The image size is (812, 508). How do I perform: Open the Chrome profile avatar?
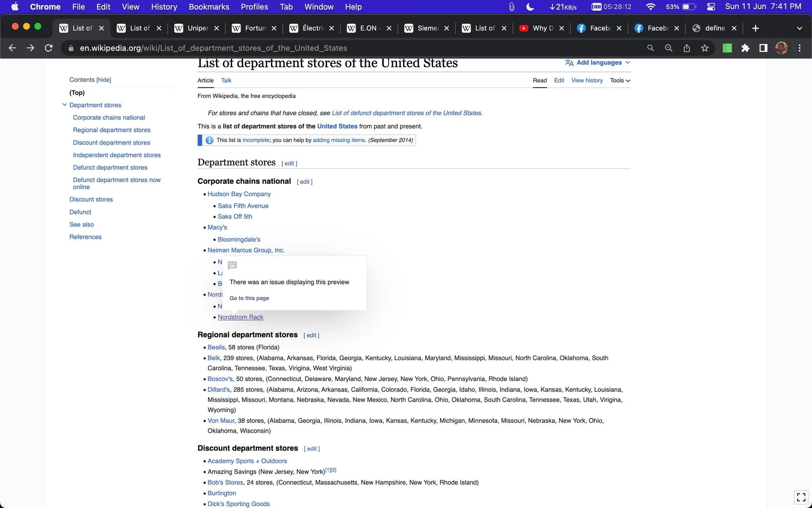(x=781, y=48)
